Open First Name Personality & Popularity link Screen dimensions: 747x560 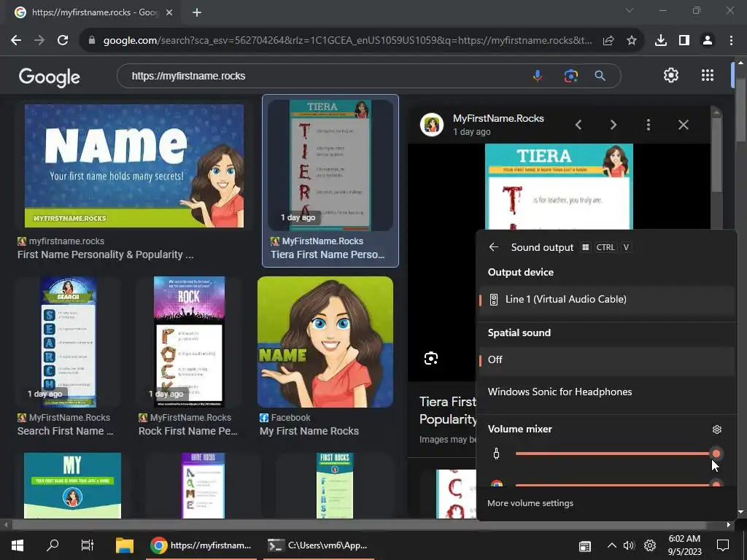[105, 254]
